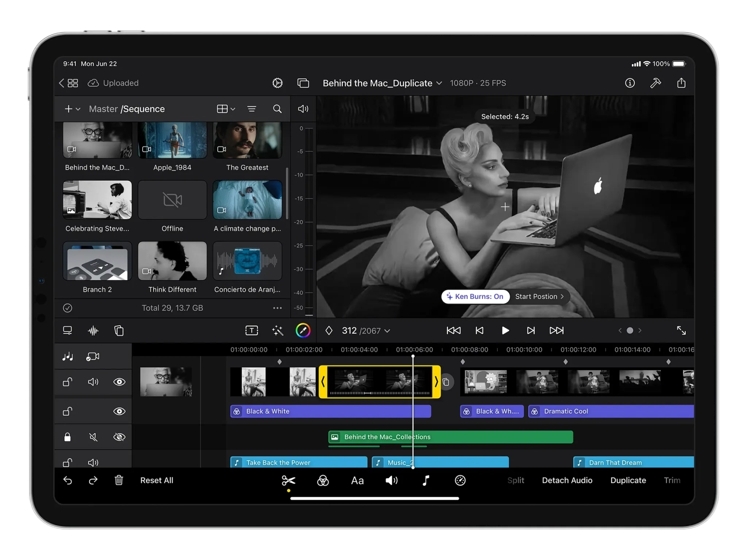Click the speaker icon above audio meter
The height and width of the screenshot is (560, 747).
tap(303, 109)
